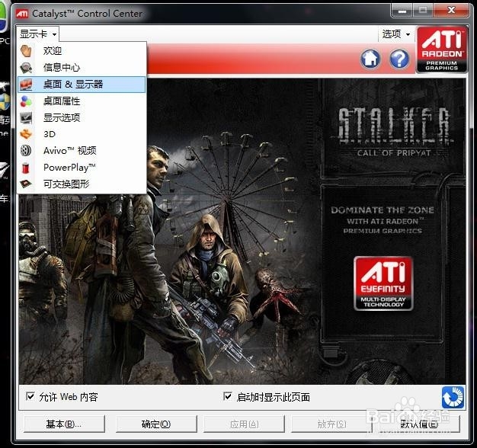Image resolution: width=477 pixels, height=448 pixels.
Task: Close the Catalyst Control Center window
Action: point(451,10)
